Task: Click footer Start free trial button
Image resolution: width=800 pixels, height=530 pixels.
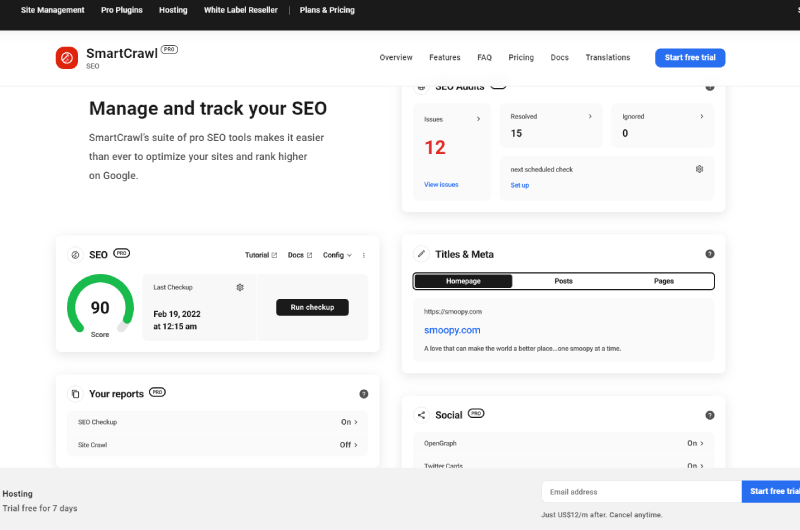Action: click(771, 491)
